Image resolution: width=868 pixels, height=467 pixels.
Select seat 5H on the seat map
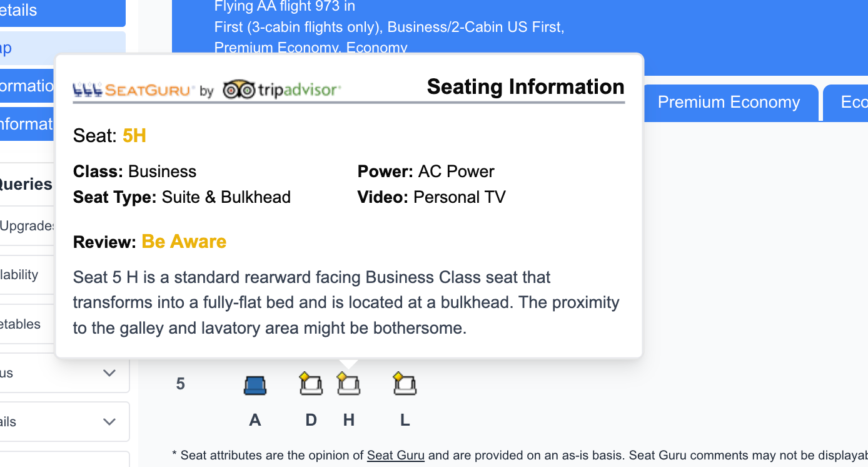click(349, 385)
